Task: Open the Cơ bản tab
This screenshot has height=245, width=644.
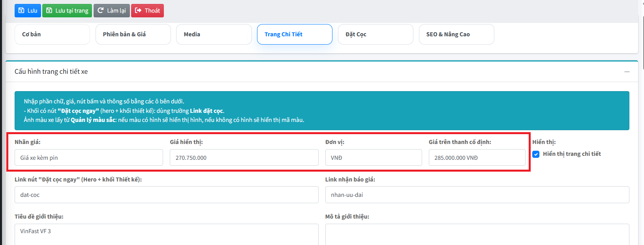Action: [x=52, y=34]
